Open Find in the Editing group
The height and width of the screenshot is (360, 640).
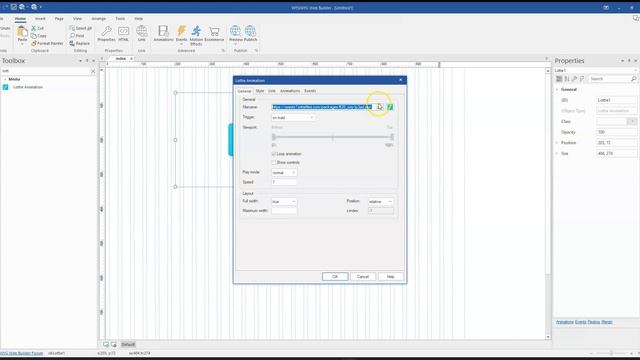pyautogui.click(x=77, y=36)
